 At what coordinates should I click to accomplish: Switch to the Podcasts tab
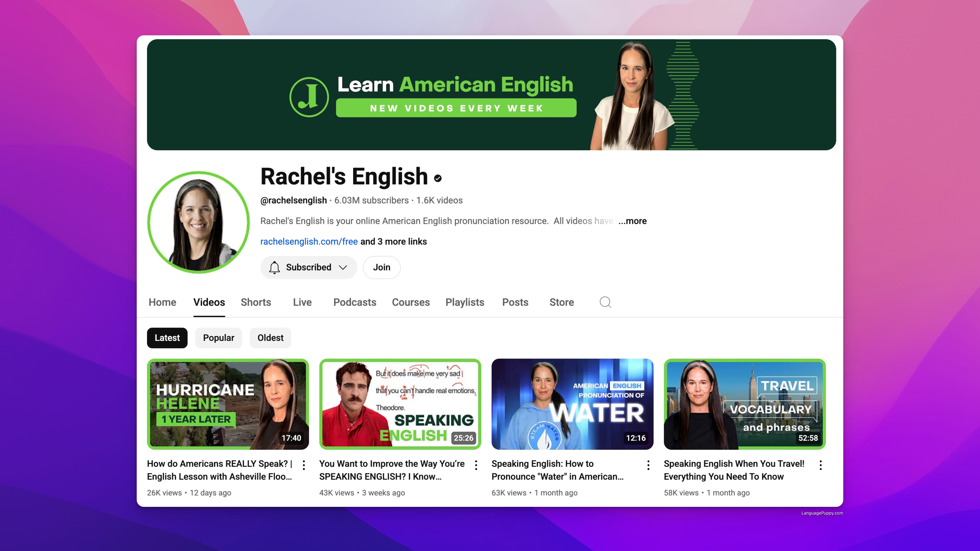point(355,302)
